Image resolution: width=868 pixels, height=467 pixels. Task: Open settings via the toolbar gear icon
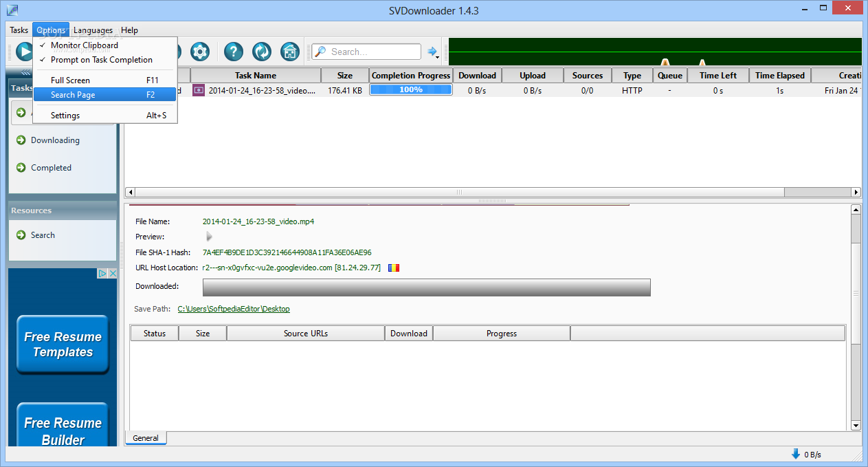(200, 52)
